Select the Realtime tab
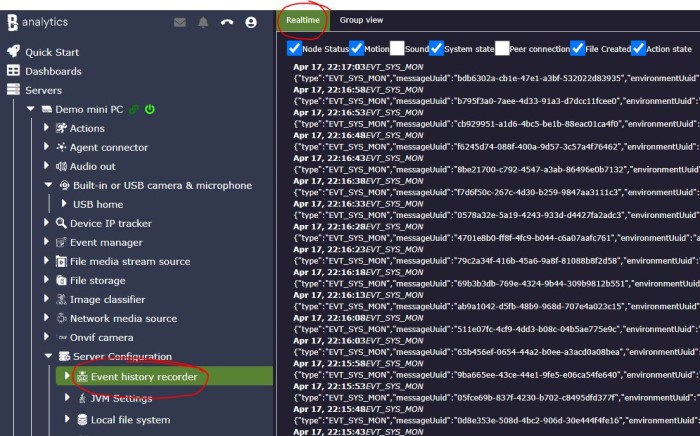Screen dimensions: 700x436 (x=302, y=20)
